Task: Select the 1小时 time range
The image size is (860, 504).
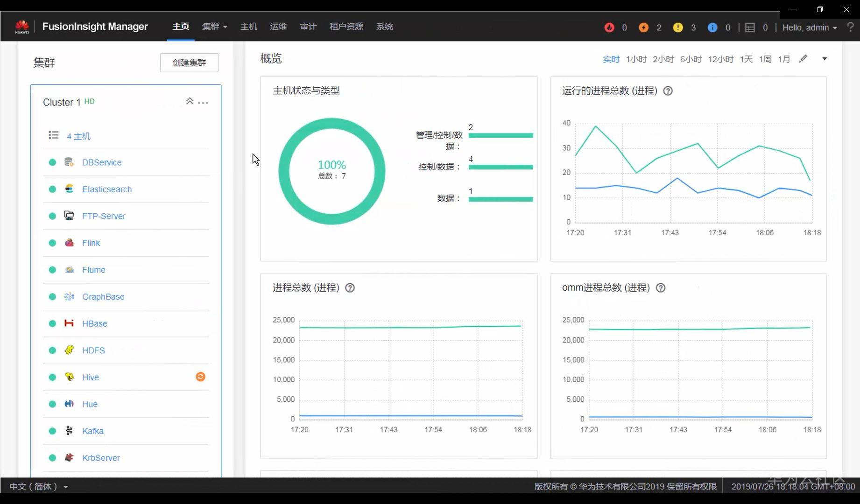Action: [x=636, y=59]
